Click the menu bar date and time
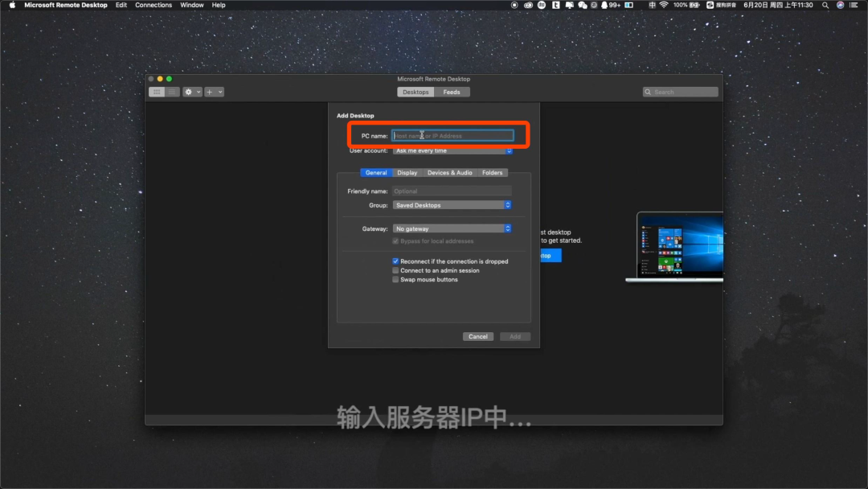 coord(778,5)
